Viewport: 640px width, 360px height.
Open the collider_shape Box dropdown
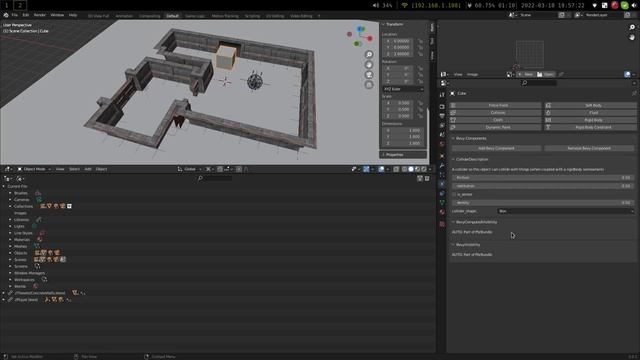click(x=566, y=211)
